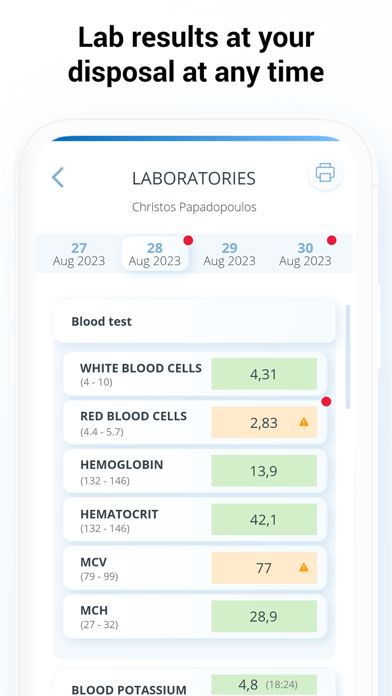This screenshot has width=392, height=696.
Task: Click the vertical results scrollbar
Action: (x=348, y=356)
